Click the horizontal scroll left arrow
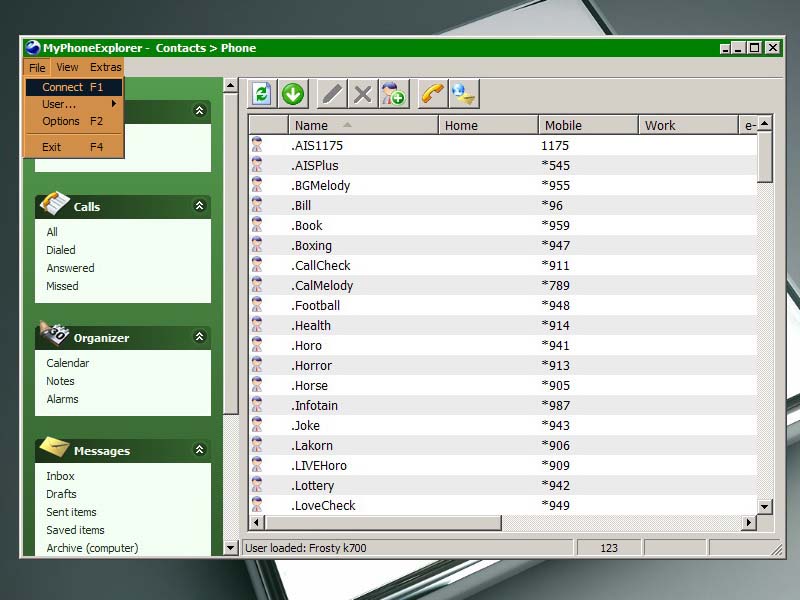This screenshot has height=600, width=800. coord(256,522)
